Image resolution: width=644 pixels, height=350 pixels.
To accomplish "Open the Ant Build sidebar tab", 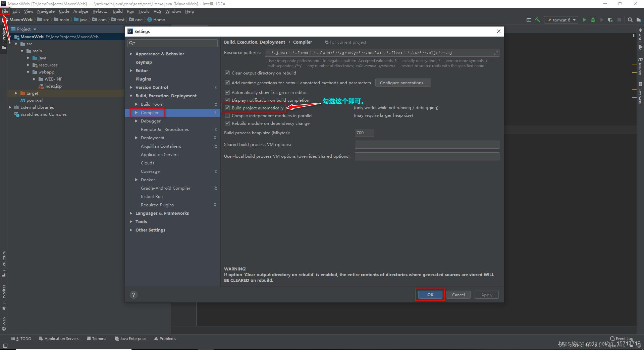I will [640, 40].
